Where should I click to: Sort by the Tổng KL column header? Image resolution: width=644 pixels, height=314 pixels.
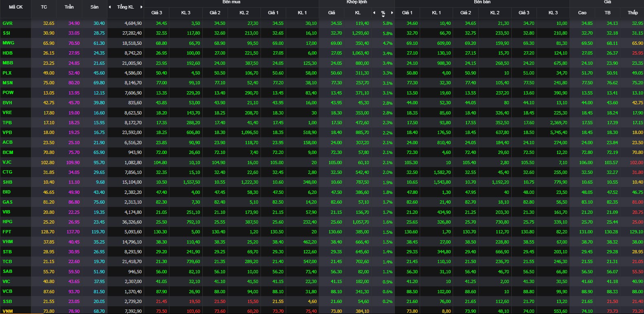point(125,7)
